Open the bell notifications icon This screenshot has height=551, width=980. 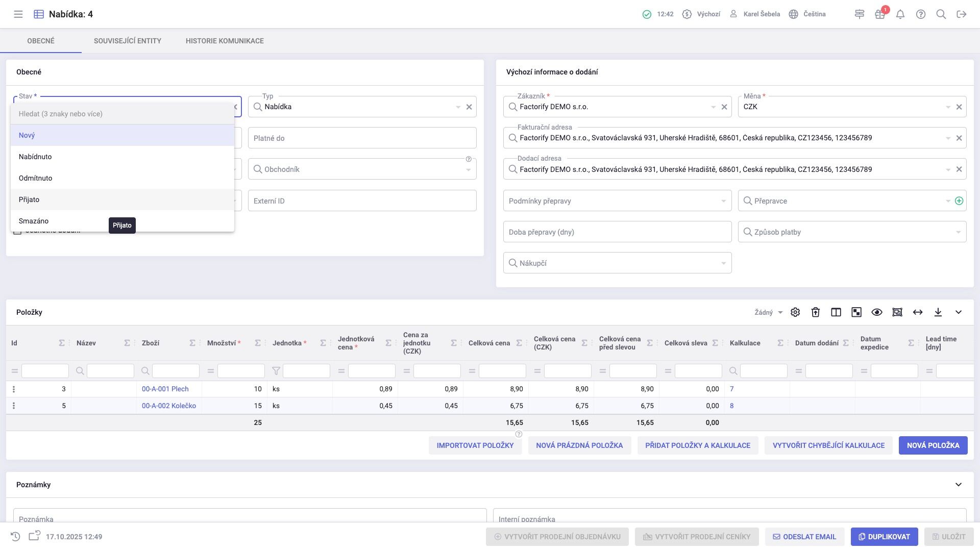tap(900, 14)
